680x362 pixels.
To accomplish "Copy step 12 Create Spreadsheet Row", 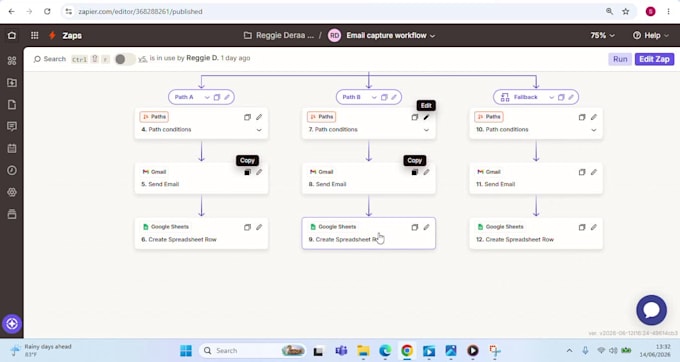I will point(582,227).
